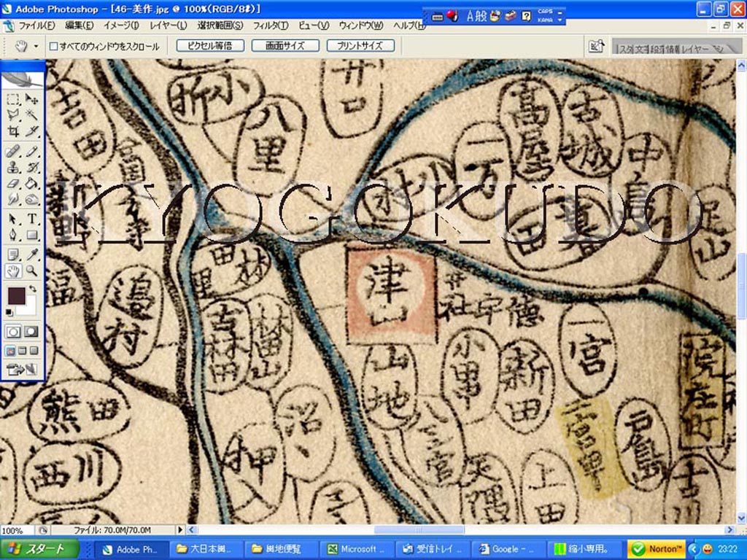Select the Slice tool
Image resolution: width=747 pixels, height=560 pixels.
coord(31,131)
